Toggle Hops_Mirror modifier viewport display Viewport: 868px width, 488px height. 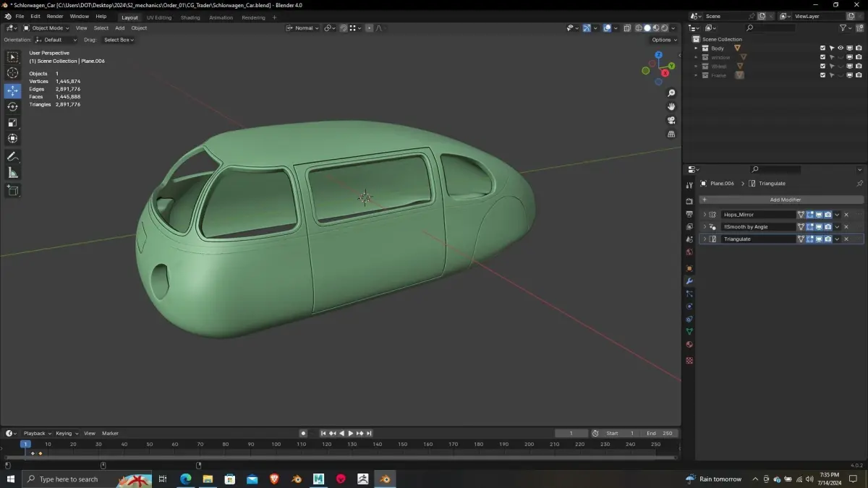pyautogui.click(x=819, y=215)
